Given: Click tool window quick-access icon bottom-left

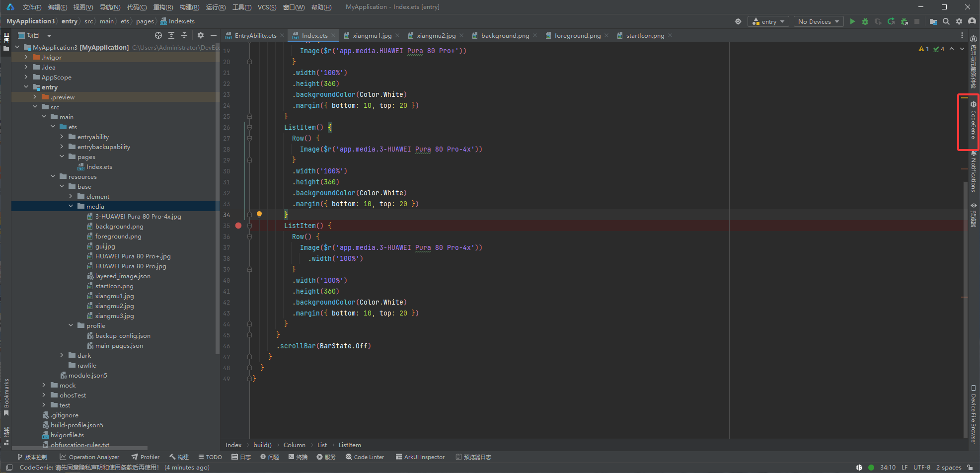Looking at the screenshot, I should pyautogui.click(x=9, y=467).
